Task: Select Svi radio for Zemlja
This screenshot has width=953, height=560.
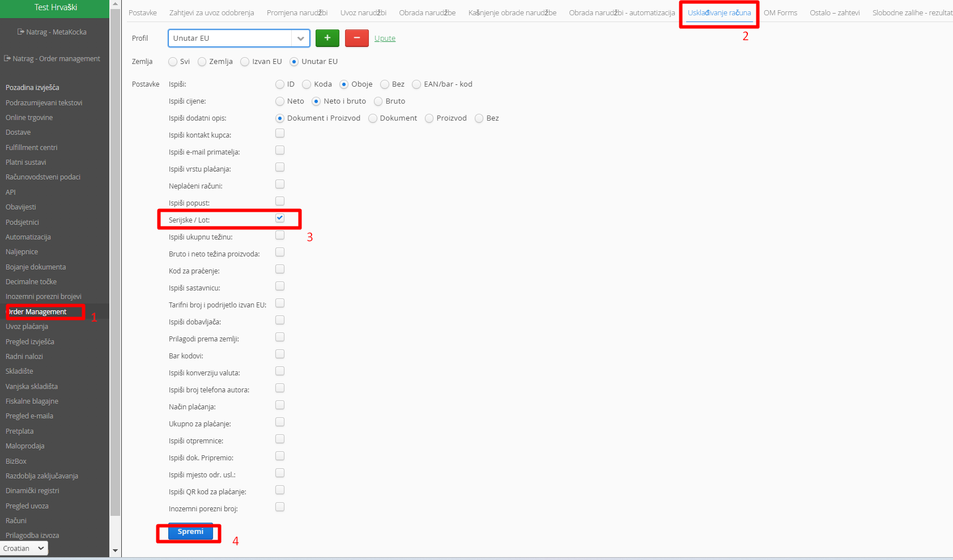Action: pyautogui.click(x=173, y=62)
